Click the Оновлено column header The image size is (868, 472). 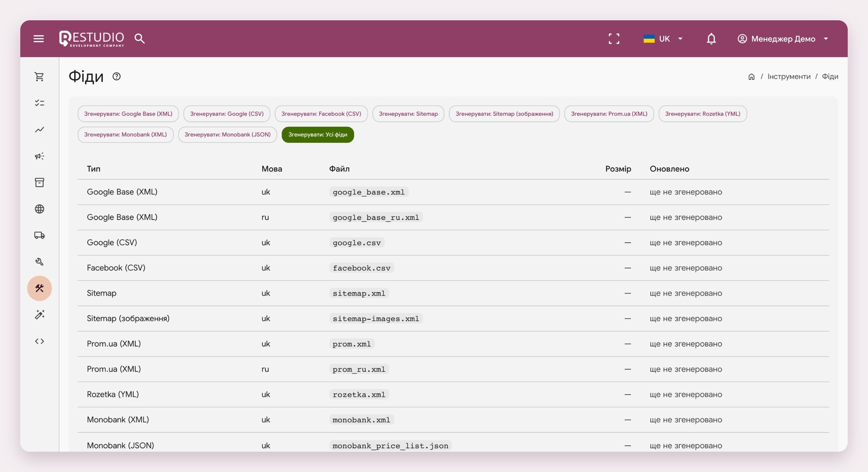(670, 169)
